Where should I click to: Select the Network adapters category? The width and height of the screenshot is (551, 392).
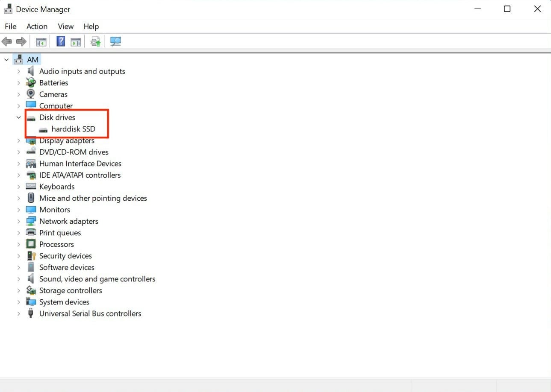click(68, 221)
